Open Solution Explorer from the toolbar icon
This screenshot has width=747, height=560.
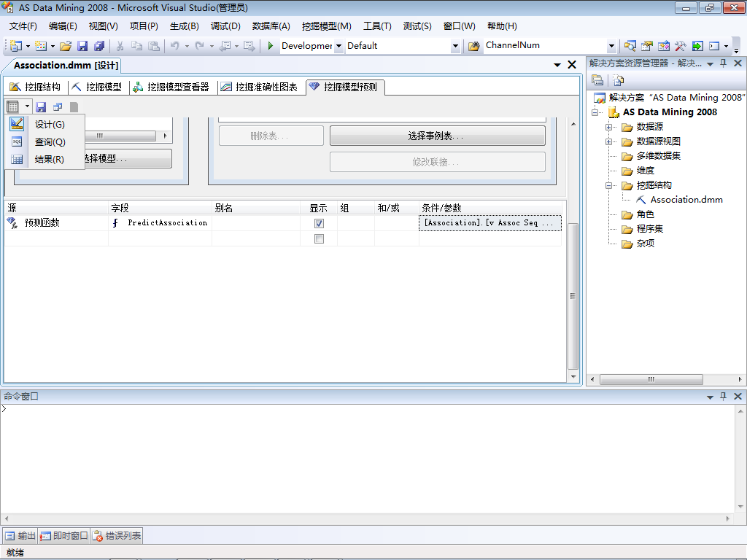tap(630, 46)
